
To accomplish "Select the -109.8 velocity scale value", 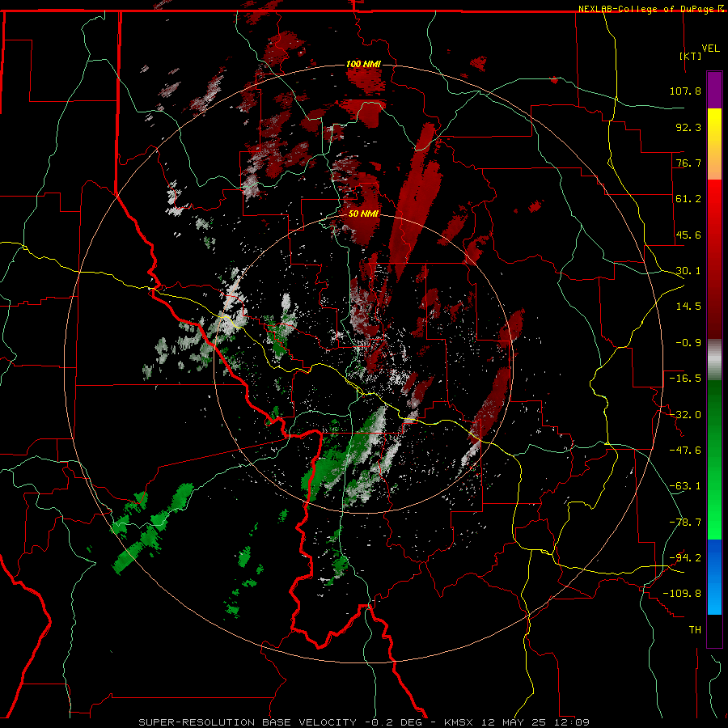I will (682, 594).
